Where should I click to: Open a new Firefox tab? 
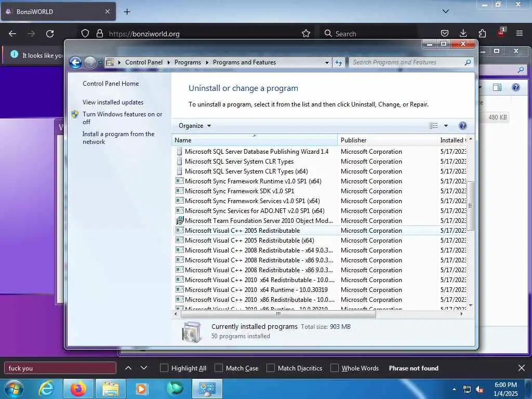[x=127, y=11]
